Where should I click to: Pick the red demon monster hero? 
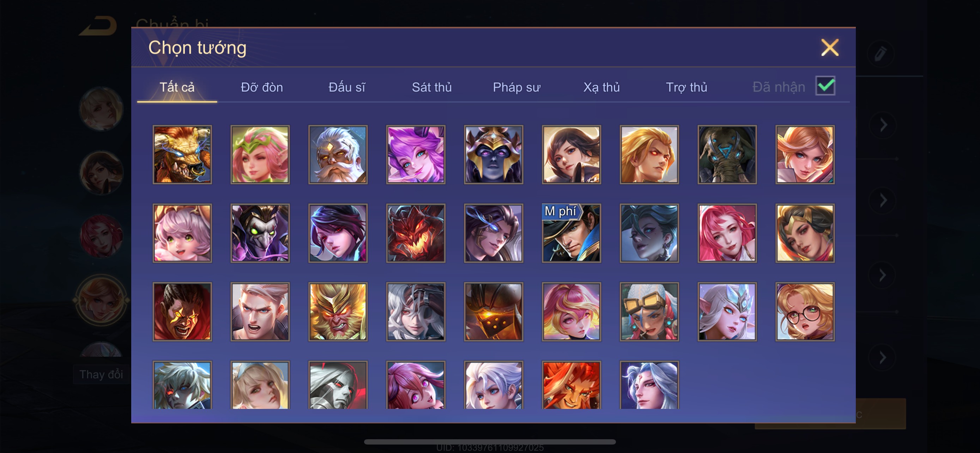(x=416, y=233)
